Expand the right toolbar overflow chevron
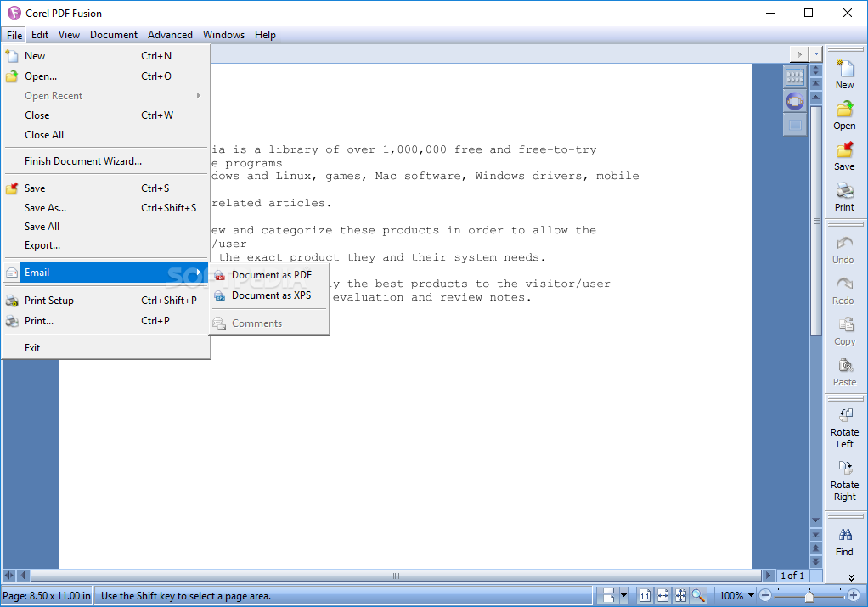This screenshot has height=607, width=868. pyautogui.click(x=851, y=577)
